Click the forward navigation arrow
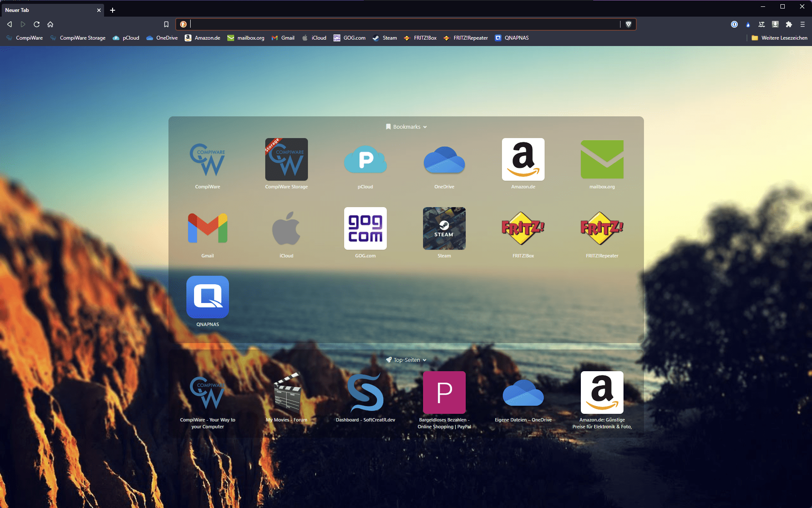This screenshot has width=812, height=508. tap(23, 24)
